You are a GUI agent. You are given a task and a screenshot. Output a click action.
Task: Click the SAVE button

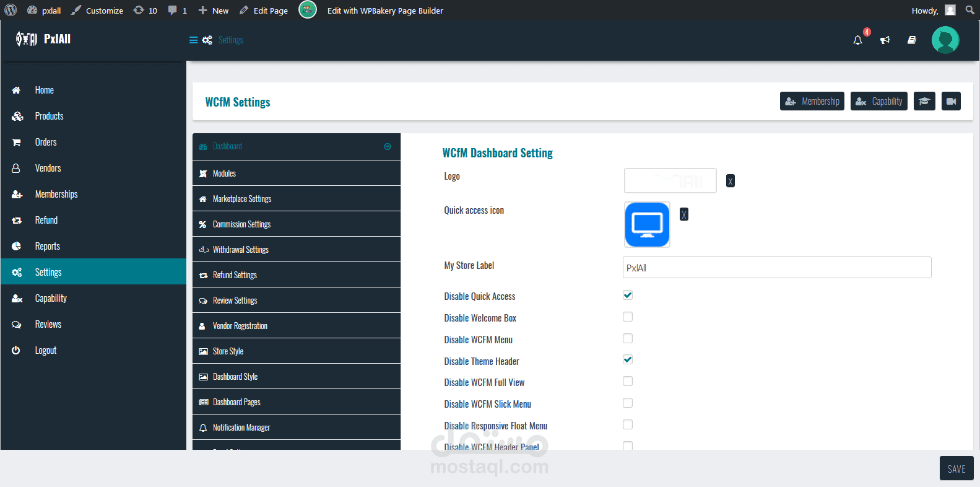(x=956, y=468)
